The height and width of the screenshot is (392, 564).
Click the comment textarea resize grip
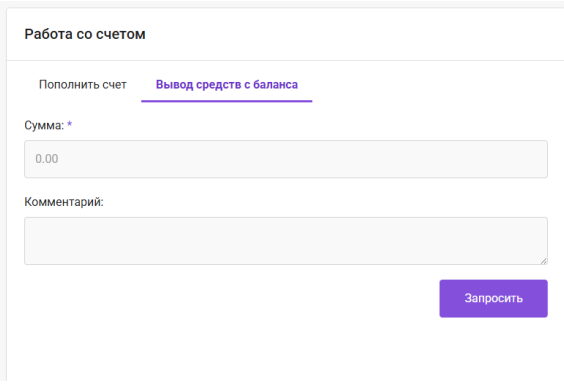pos(543,261)
